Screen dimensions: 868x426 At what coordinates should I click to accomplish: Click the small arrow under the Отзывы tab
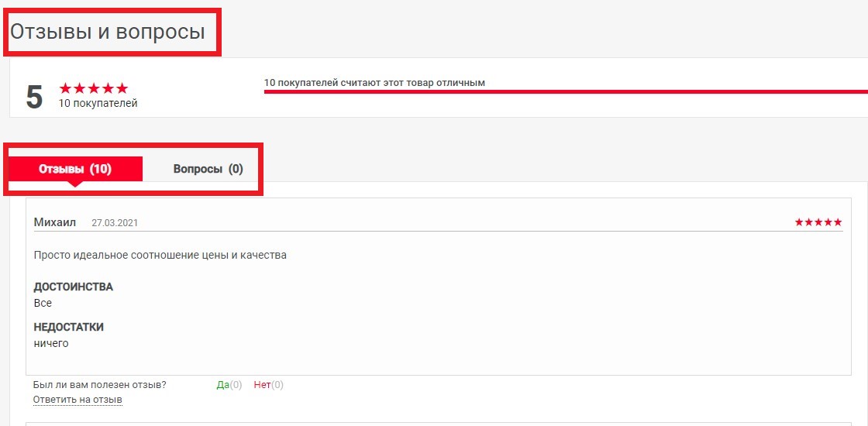click(x=75, y=184)
